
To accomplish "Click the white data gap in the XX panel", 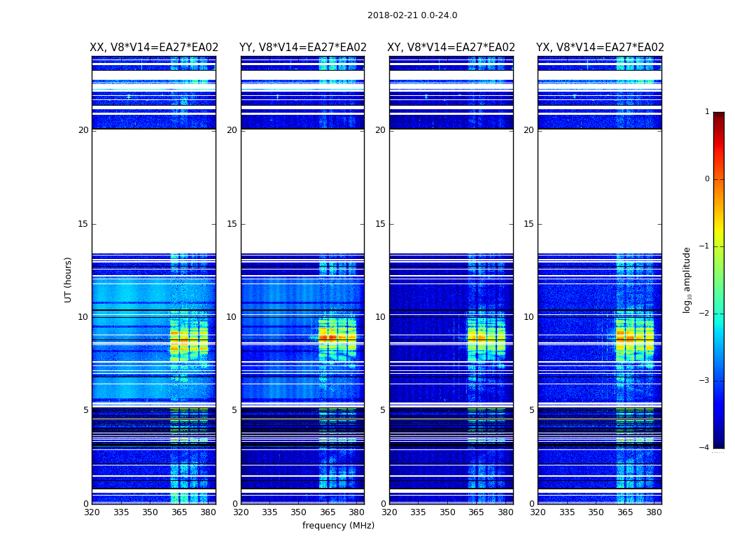I will point(153,190).
